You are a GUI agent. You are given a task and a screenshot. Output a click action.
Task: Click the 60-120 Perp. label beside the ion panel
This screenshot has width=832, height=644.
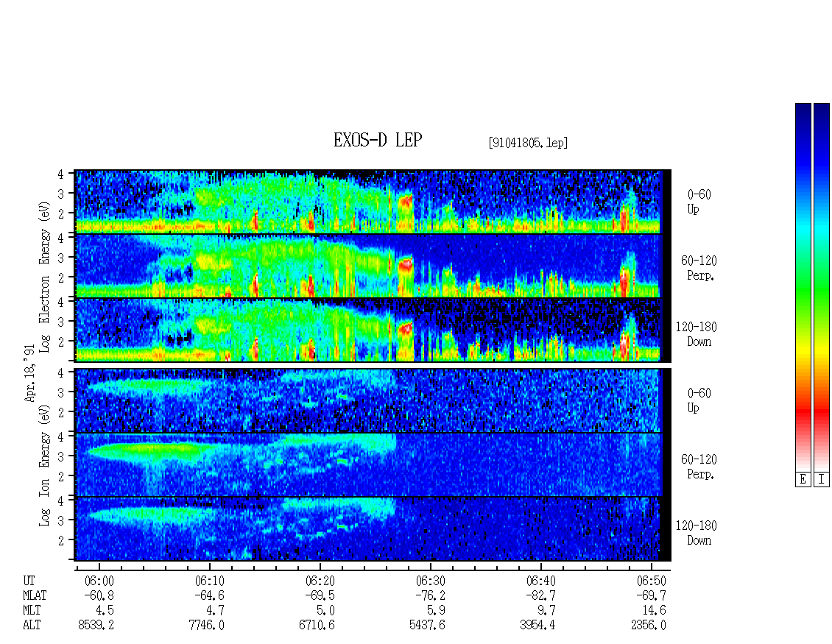[x=699, y=467]
